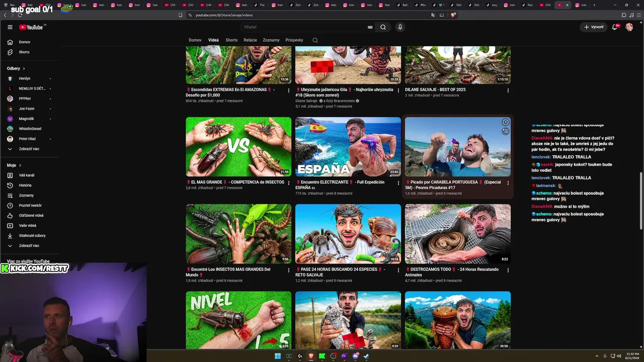This screenshot has height=362, width=644.
Task: Open the browser main menu
Action: [x=638, y=15]
